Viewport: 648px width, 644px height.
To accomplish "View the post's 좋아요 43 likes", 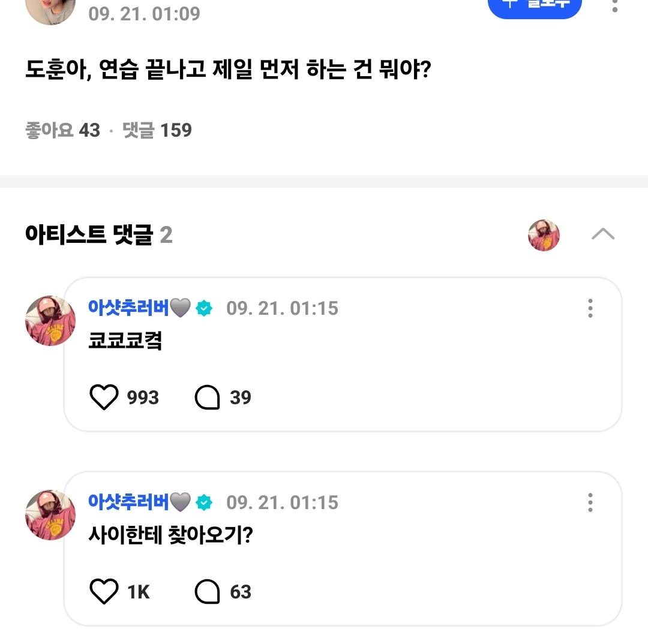I will pos(62,130).
